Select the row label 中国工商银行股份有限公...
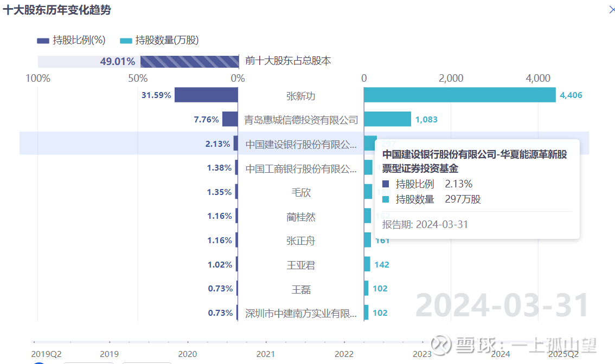 (301, 168)
